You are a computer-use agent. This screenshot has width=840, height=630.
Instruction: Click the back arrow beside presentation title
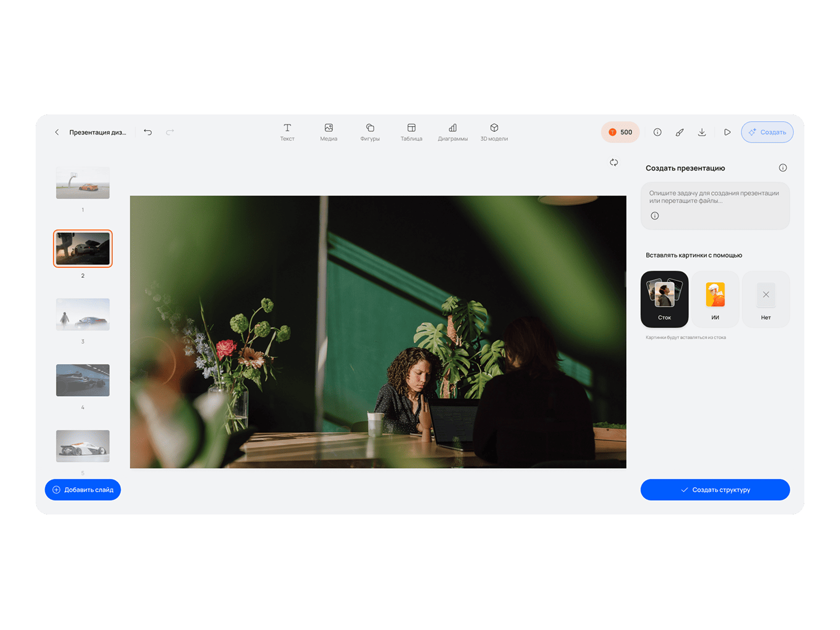point(57,132)
